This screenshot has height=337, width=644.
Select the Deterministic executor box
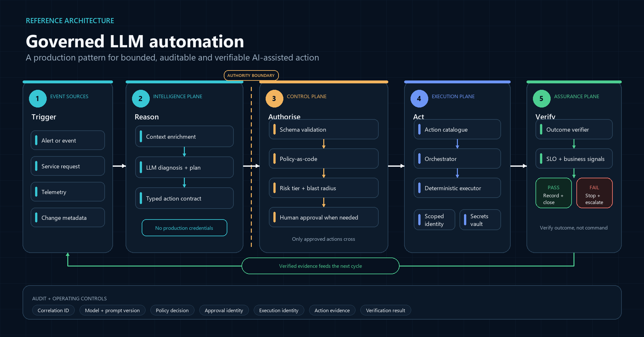457,188
